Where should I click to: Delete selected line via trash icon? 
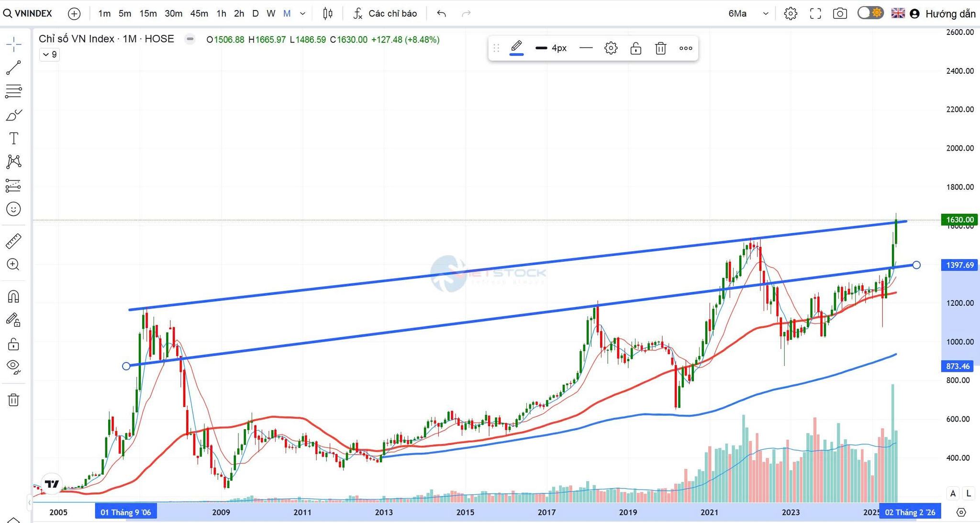tap(660, 48)
